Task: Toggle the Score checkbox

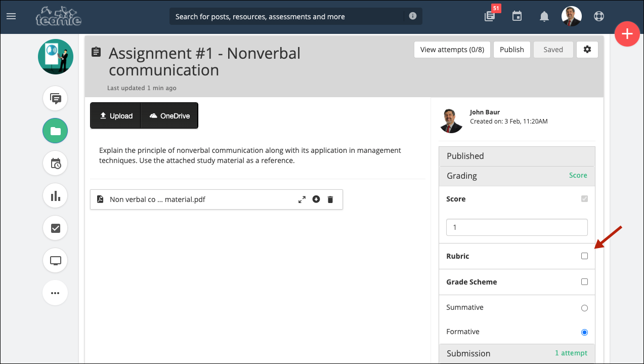Action: 584,199
